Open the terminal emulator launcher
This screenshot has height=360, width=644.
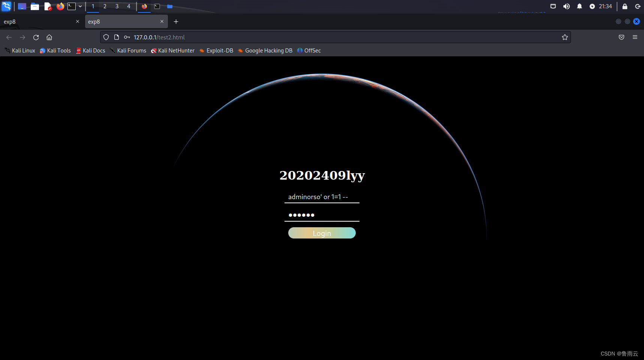point(72,6)
